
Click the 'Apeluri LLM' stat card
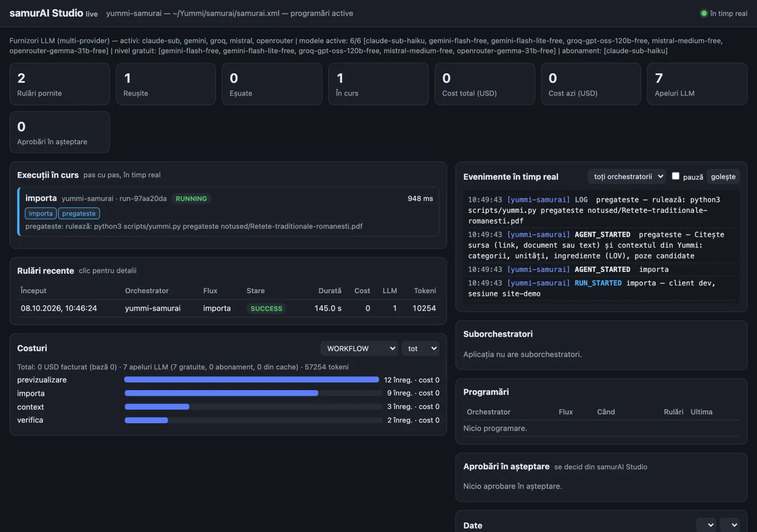697,84
